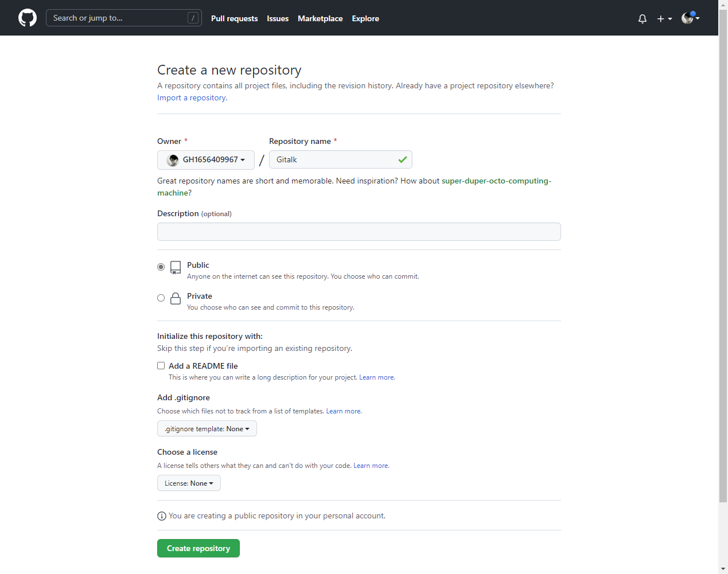The width and height of the screenshot is (728, 574).
Task: Open the Import a repository link
Action: point(191,97)
